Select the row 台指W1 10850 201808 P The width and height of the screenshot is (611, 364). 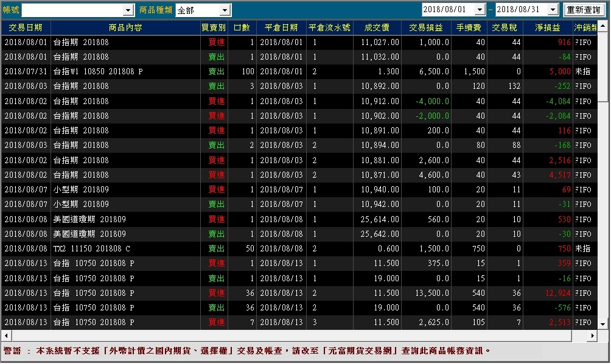[299, 72]
